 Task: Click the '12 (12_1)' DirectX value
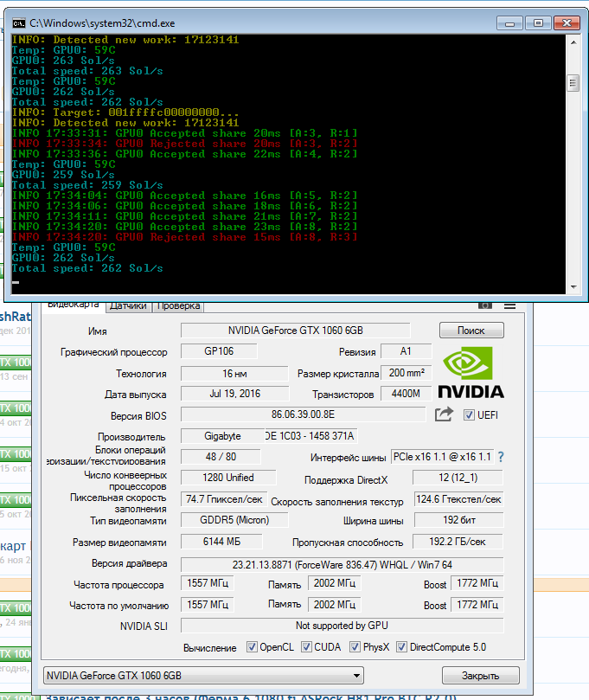tap(458, 478)
